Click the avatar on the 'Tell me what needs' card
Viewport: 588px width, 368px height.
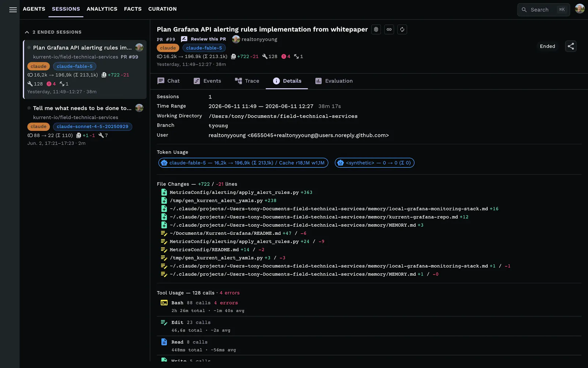139,108
